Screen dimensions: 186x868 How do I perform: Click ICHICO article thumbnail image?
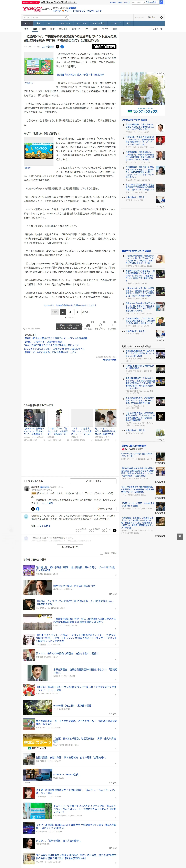(39, 151)
